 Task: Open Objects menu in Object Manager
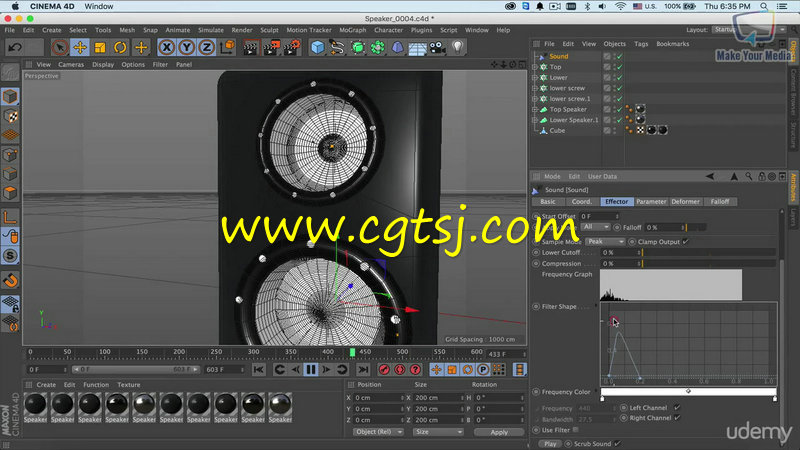(x=614, y=44)
